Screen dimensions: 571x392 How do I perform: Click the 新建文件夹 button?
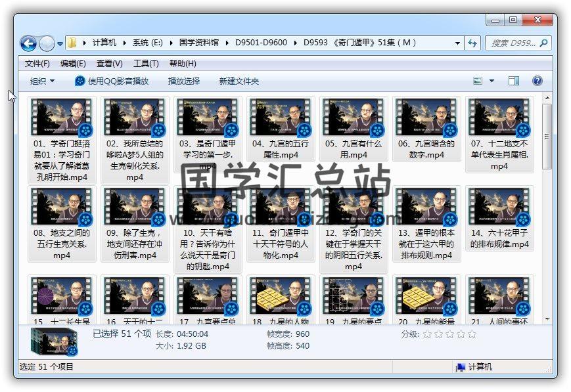tap(239, 81)
